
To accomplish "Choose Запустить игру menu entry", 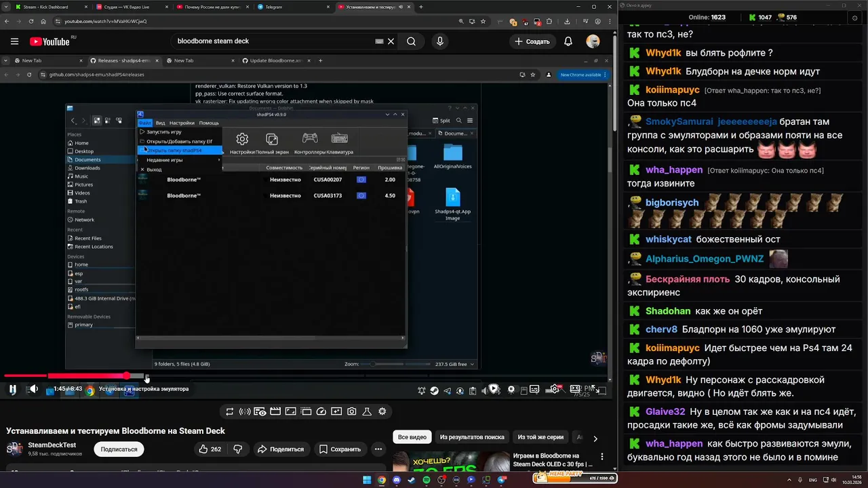I will tap(180, 132).
